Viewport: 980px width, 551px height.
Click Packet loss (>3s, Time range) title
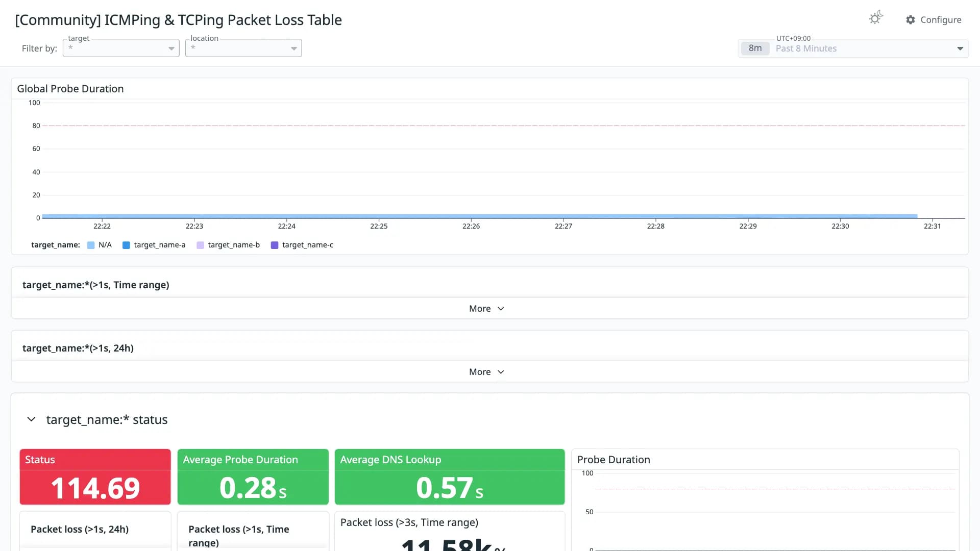pos(409,522)
